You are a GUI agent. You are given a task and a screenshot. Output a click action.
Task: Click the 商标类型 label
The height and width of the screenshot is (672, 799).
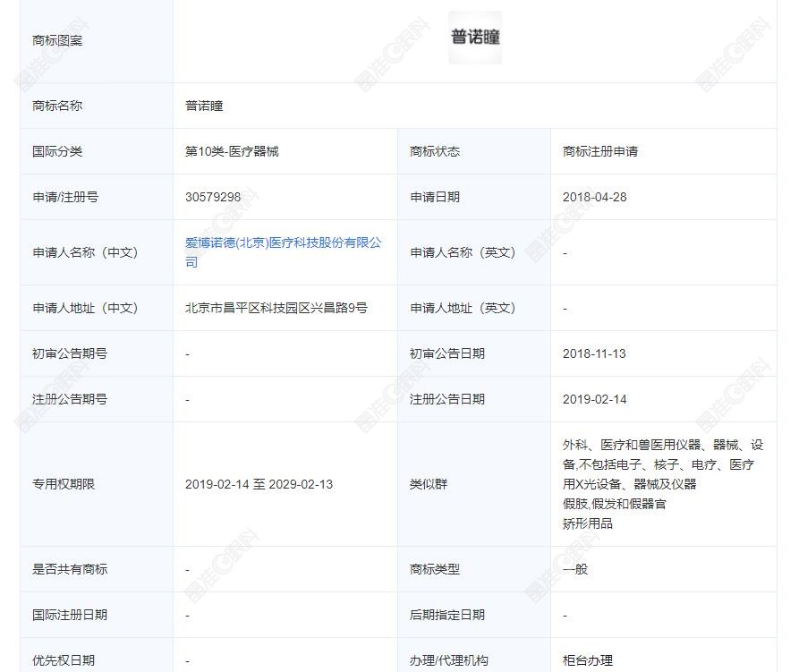(x=435, y=569)
